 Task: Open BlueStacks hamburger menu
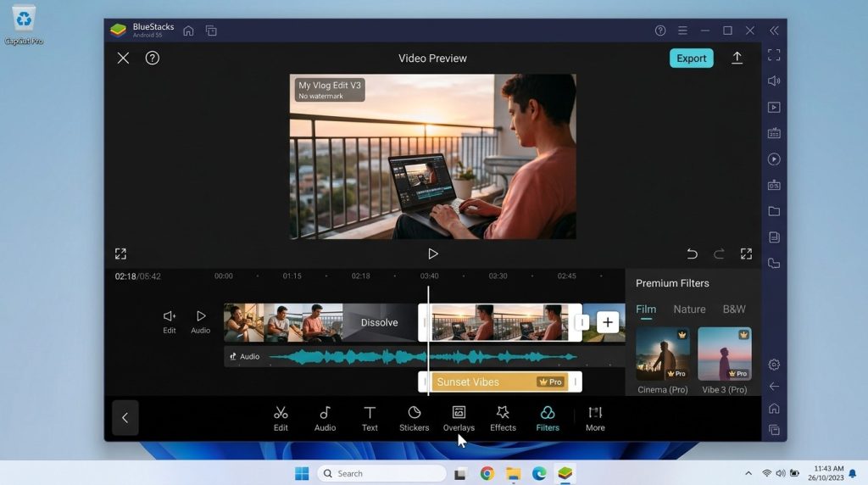(682, 31)
